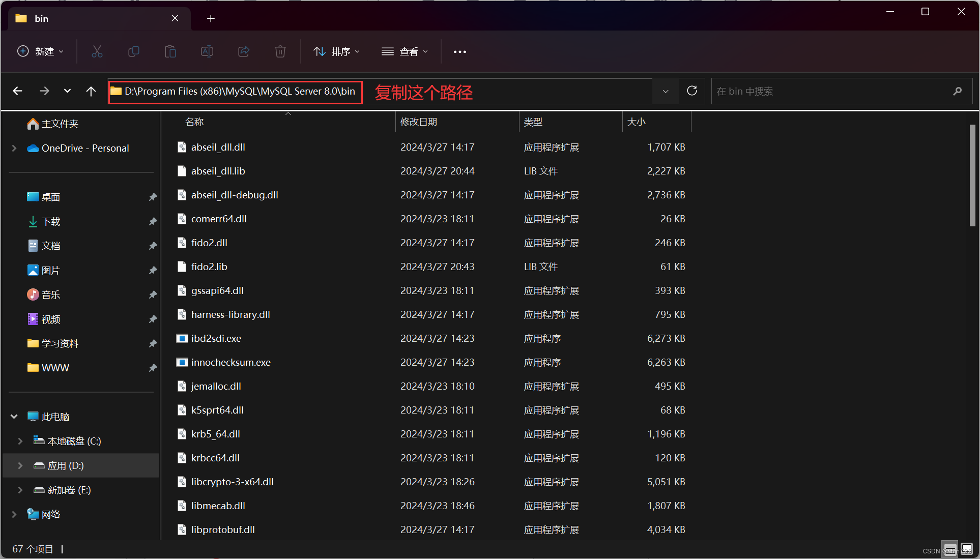Open recent locations dropdown chevron

click(67, 91)
